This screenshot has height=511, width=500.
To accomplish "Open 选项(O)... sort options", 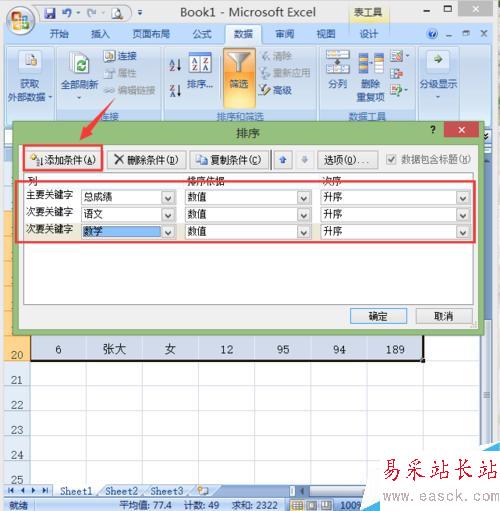I will pos(347,160).
